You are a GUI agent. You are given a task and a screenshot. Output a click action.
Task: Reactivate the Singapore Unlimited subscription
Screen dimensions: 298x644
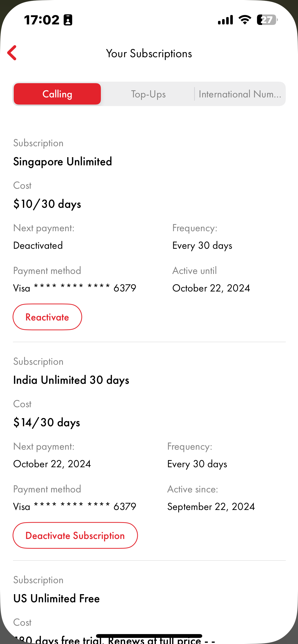47,317
